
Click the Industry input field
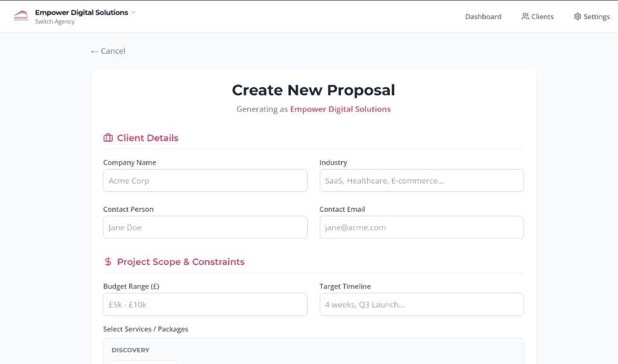point(421,180)
